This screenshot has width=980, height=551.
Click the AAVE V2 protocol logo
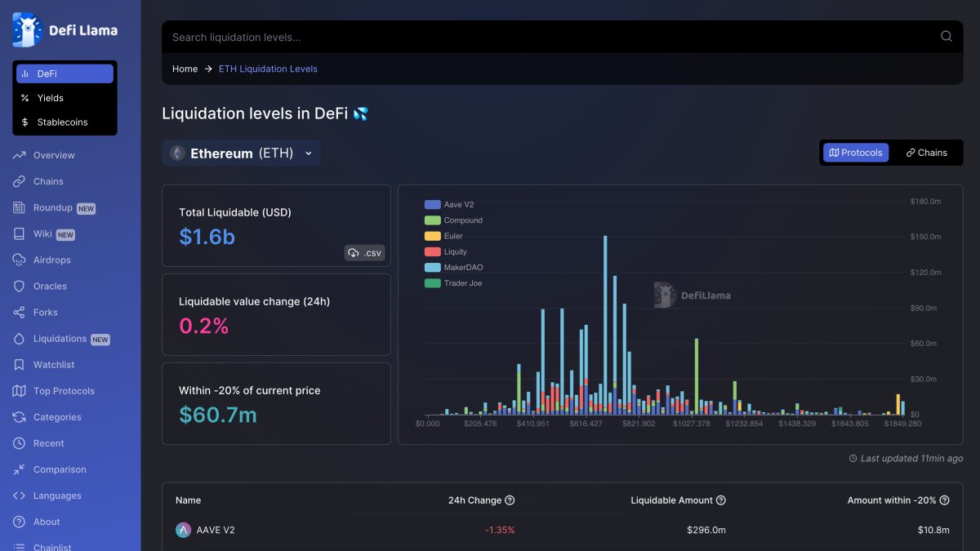pos(183,530)
